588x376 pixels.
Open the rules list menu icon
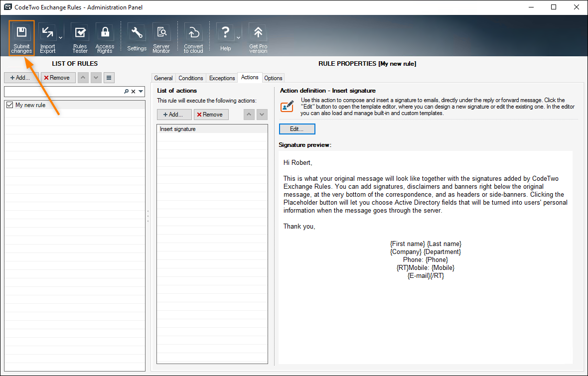[x=109, y=78]
